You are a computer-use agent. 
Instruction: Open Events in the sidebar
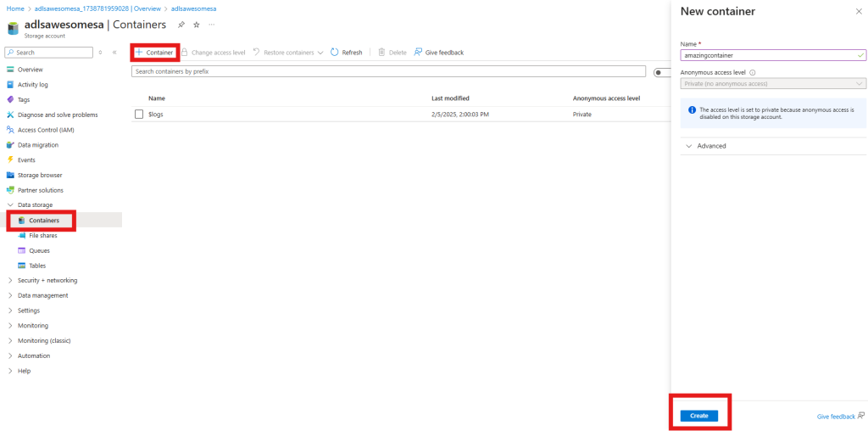click(26, 160)
